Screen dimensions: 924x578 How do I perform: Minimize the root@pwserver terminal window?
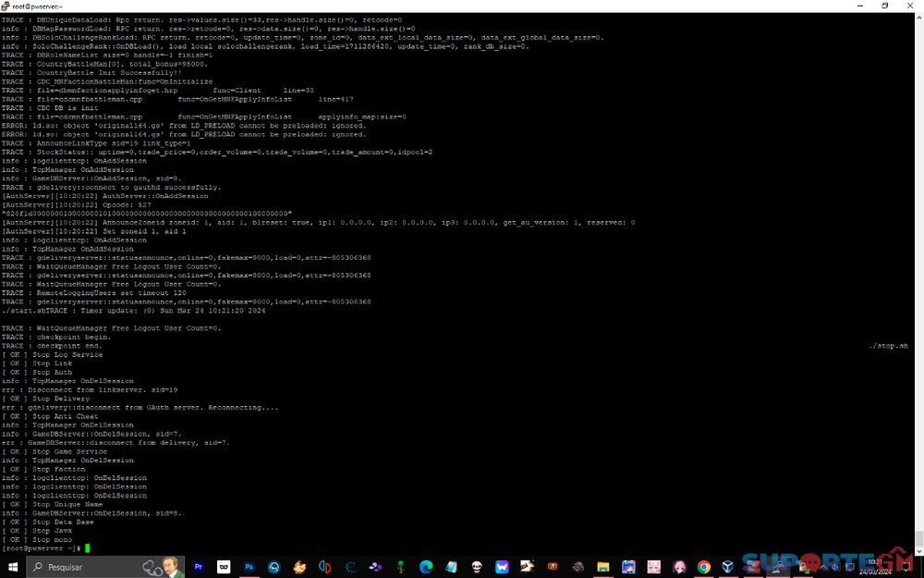point(858,6)
